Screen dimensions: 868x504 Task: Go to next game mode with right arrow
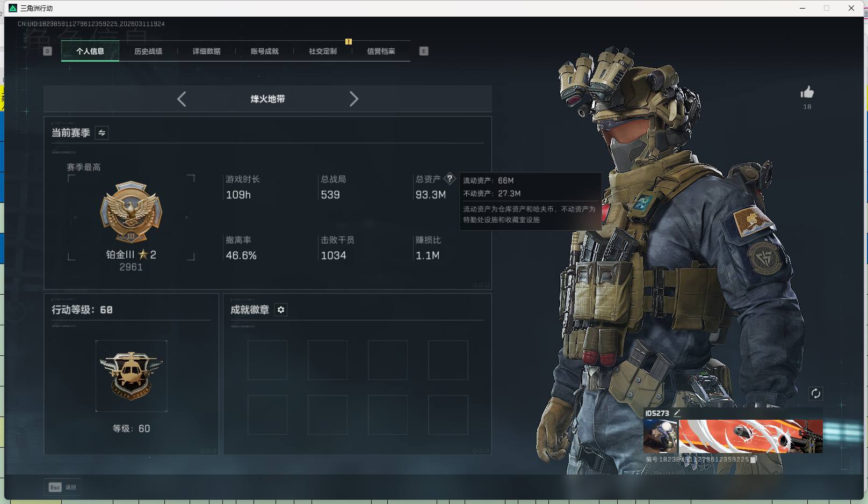353,99
